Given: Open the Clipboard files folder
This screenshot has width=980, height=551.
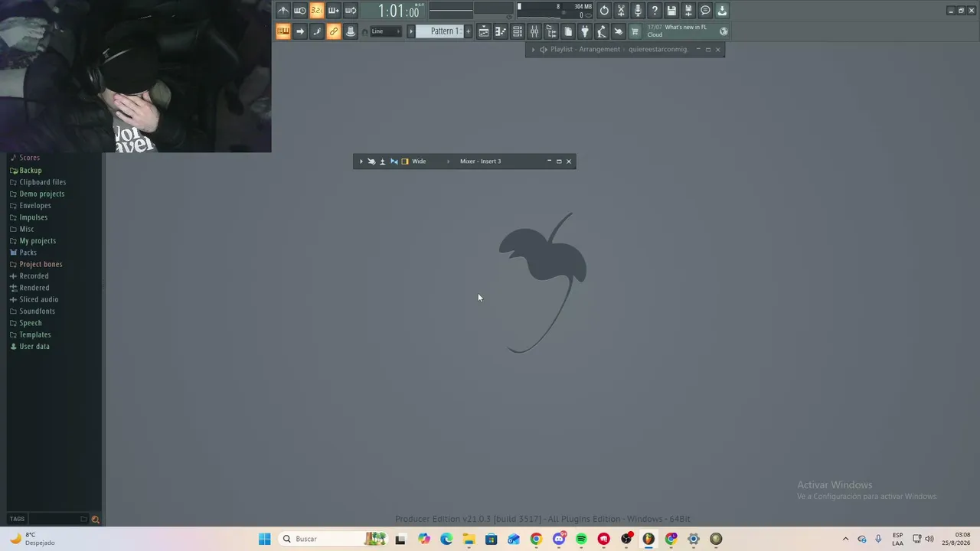Looking at the screenshot, I should pos(42,182).
